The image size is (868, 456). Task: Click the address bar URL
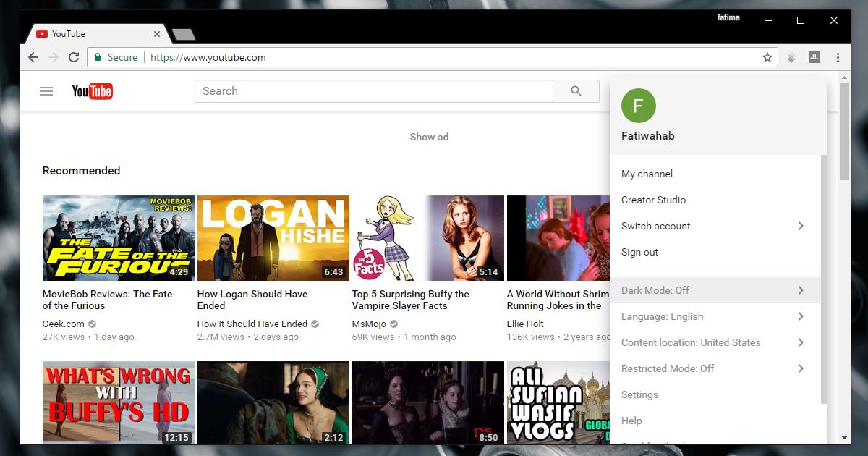tap(208, 57)
